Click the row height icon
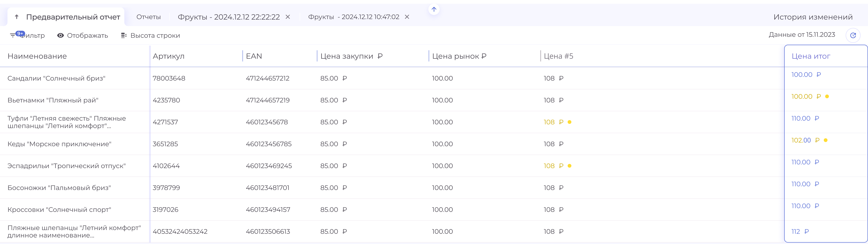 tap(124, 35)
